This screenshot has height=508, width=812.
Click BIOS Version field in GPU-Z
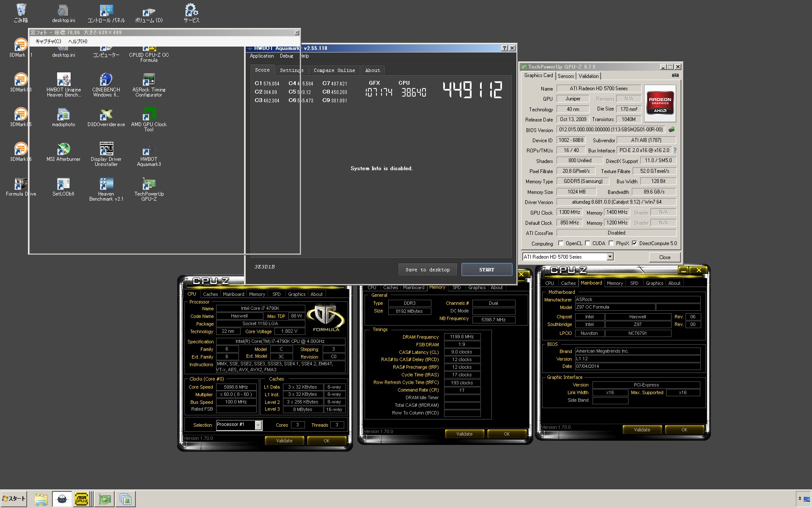click(x=611, y=130)
